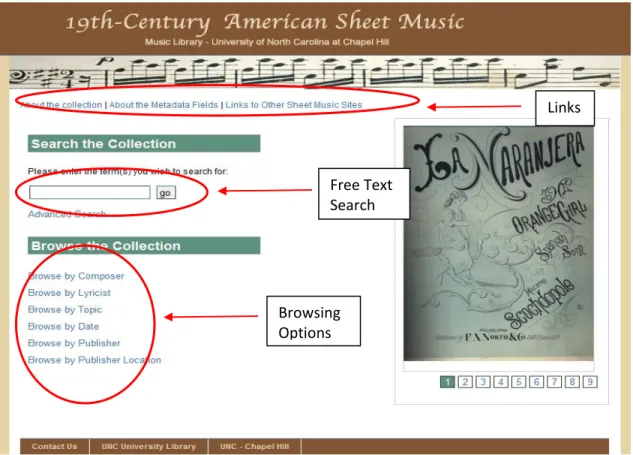The height and width of the screenshot is (455, 633).
Task: Click the La Naranjera sheet music cover
Action: pyautogui.click(x=499, y=243)
